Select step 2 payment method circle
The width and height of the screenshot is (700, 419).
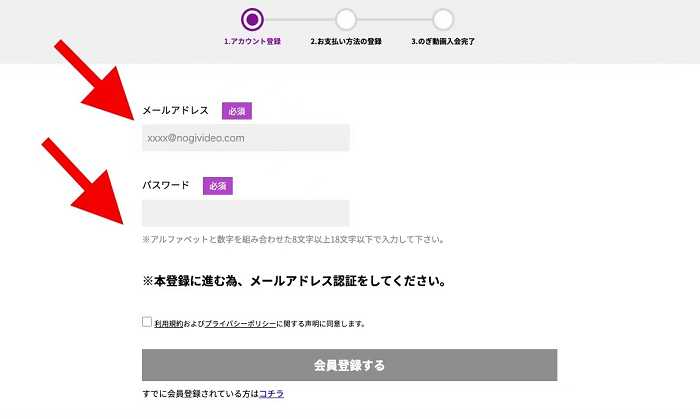[346, 20]
